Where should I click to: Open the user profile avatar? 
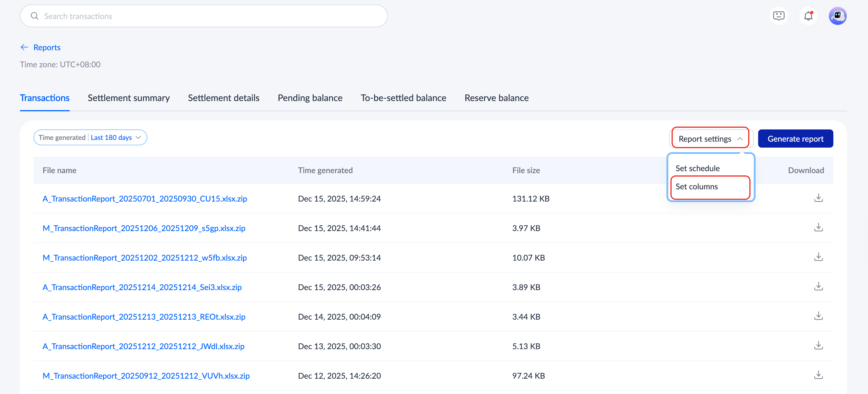point(837,16)
